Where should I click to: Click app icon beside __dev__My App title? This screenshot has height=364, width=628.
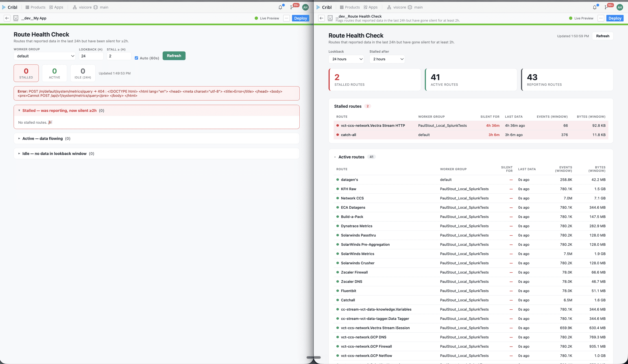(x=16, y=18)
